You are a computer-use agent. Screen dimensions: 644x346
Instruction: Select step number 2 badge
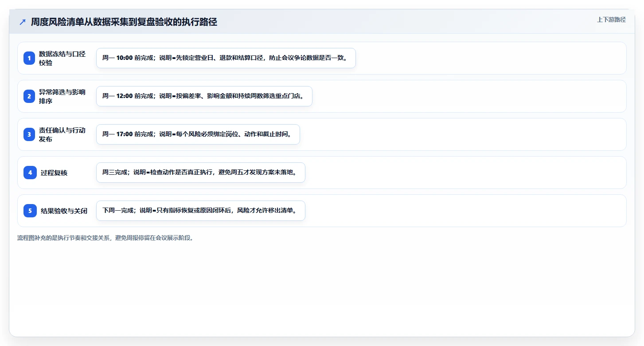pos(30,96)
